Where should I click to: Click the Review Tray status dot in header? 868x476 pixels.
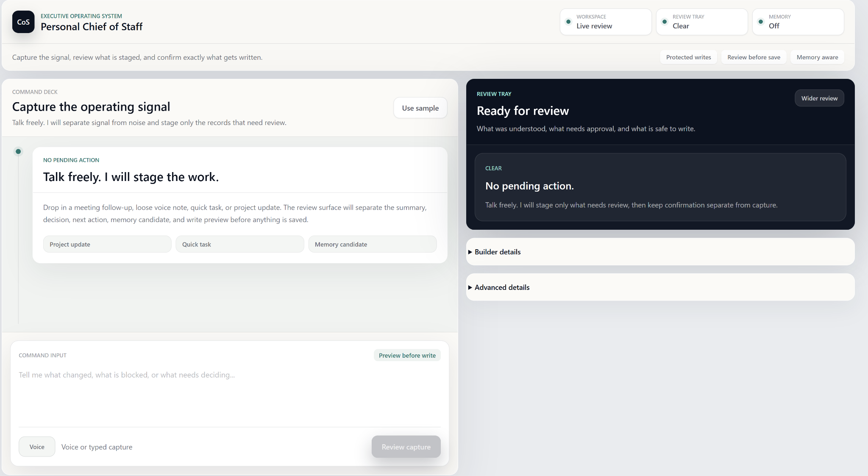pos(665,22)
